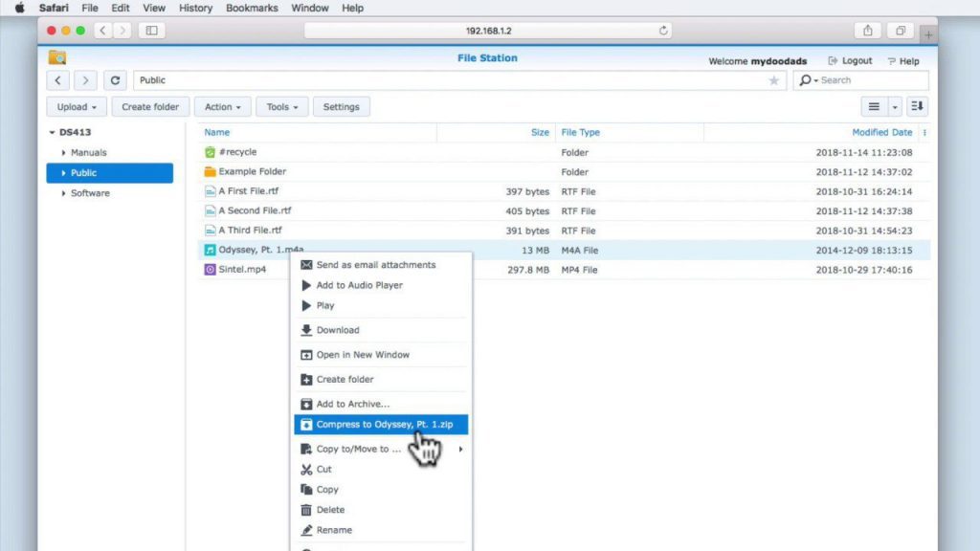Open the Help link

click(x=903, y=60)
